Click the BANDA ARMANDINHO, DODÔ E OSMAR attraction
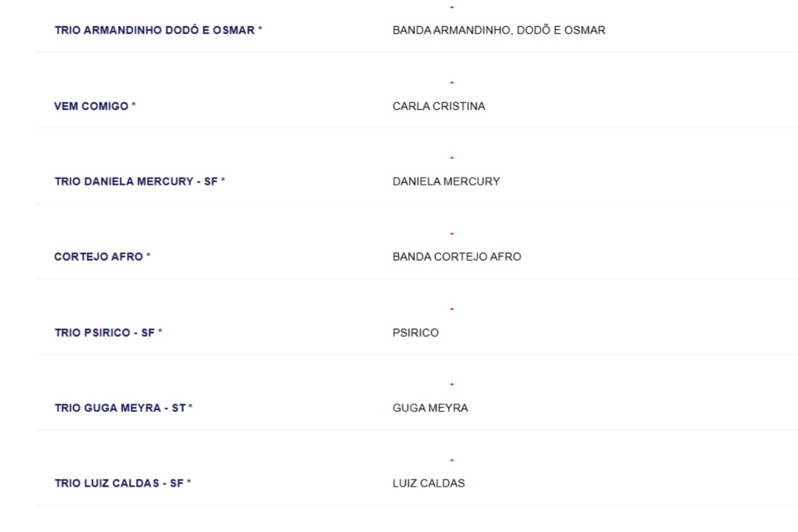 [499, 31]
